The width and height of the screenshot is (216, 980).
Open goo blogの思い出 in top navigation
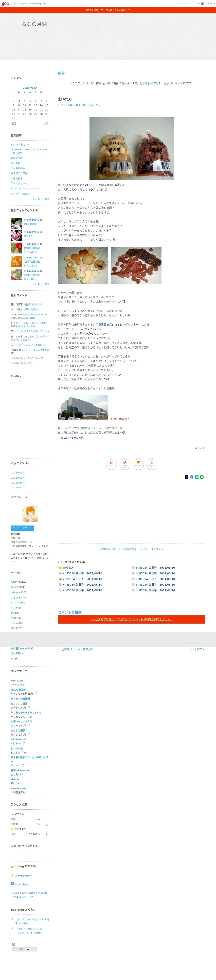click(37, 3)
